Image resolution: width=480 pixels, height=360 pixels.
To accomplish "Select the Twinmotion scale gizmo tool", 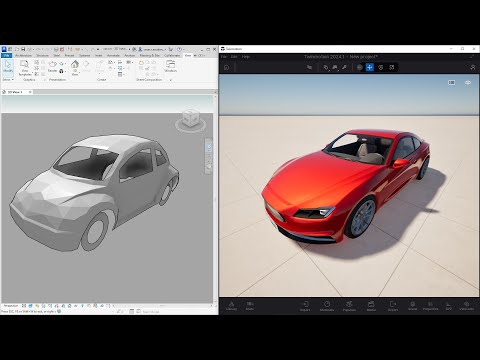I will (392, 67).
